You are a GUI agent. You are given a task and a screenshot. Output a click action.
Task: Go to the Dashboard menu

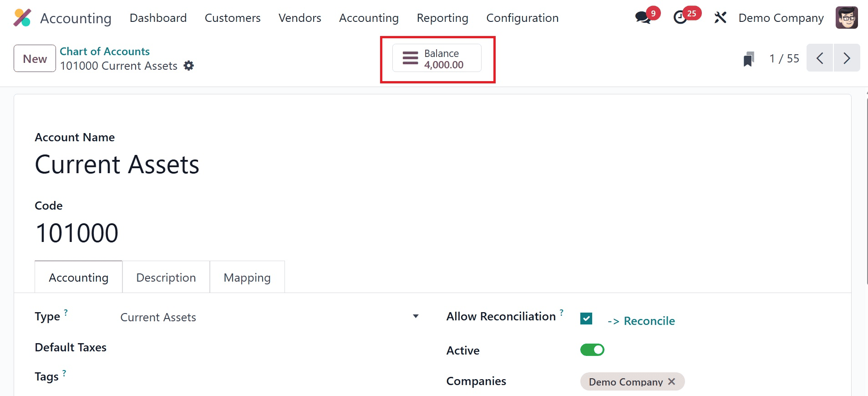158,18
